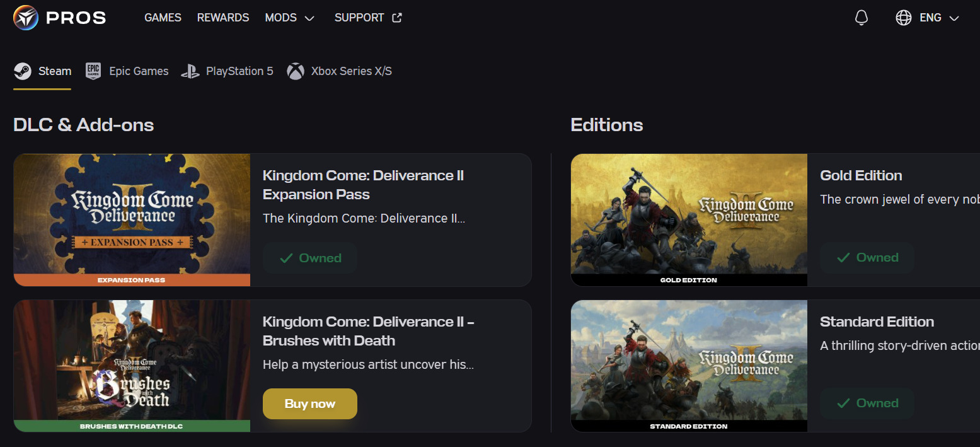Viewport: 980px width, 447px height.
Task: Click the Owned button for Expansion Pass
Action: point(310,258)
